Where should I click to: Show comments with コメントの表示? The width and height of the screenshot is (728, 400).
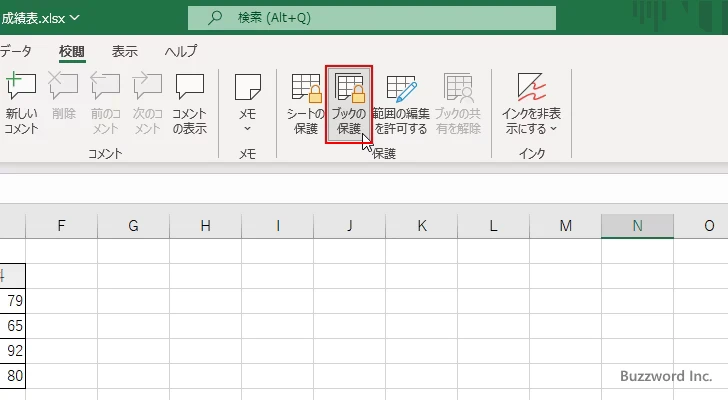[189, 103]
